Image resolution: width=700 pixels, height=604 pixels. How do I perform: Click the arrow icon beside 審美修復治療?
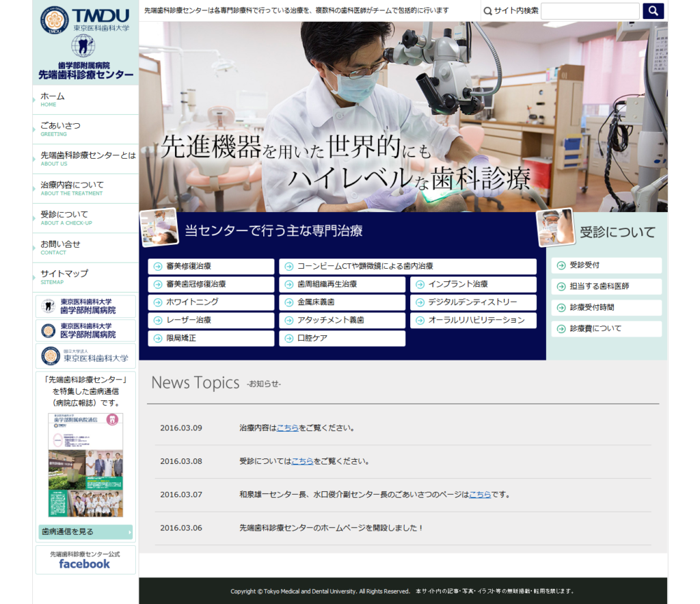point(158,266)
